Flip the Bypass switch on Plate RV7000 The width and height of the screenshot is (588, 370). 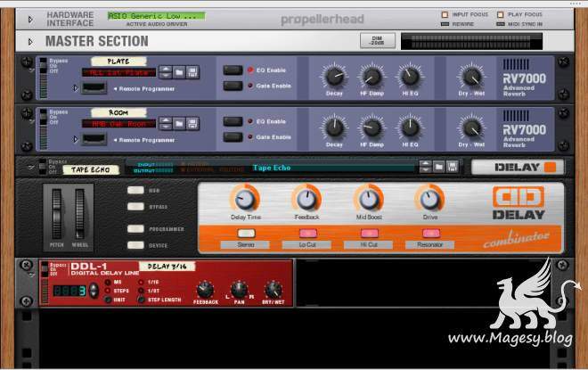click(x=44, y=65)
